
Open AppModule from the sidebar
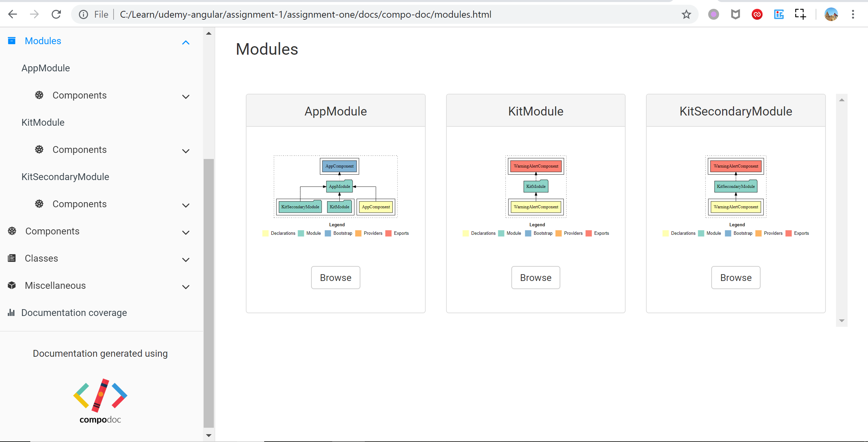[46, 68]
